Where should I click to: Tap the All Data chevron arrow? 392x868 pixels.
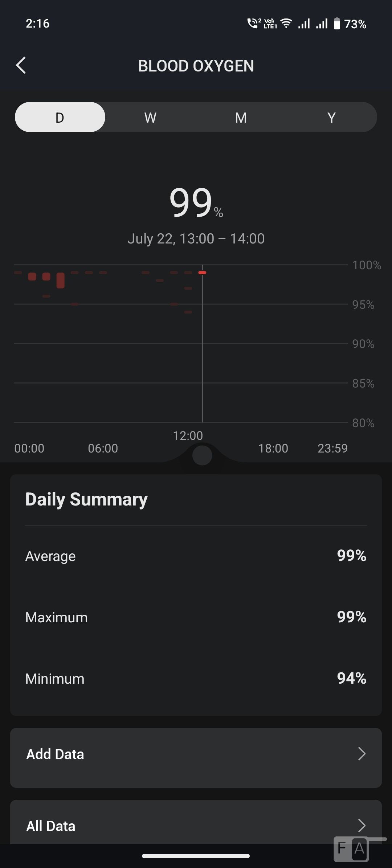pyautogui.click(x=362, y=826)
